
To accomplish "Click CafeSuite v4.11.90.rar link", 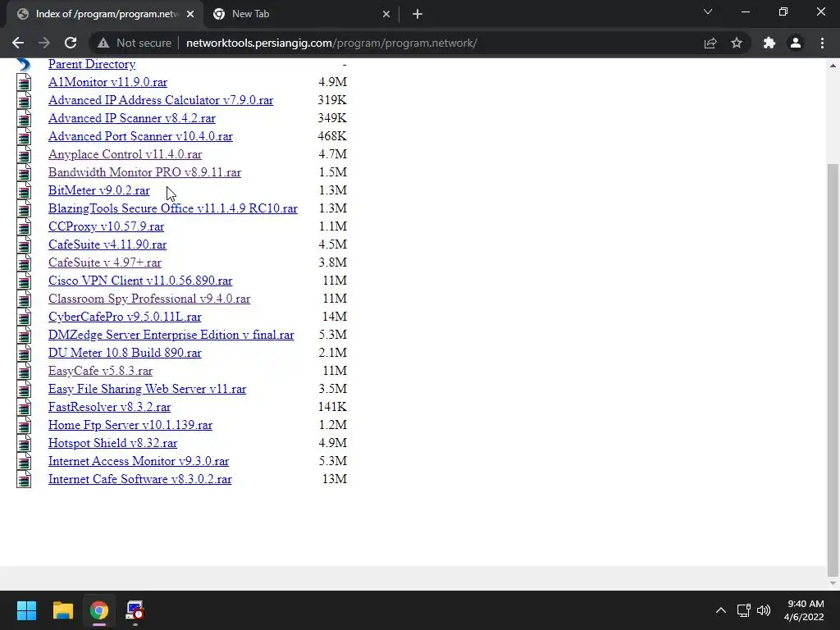I will (107, 244).
